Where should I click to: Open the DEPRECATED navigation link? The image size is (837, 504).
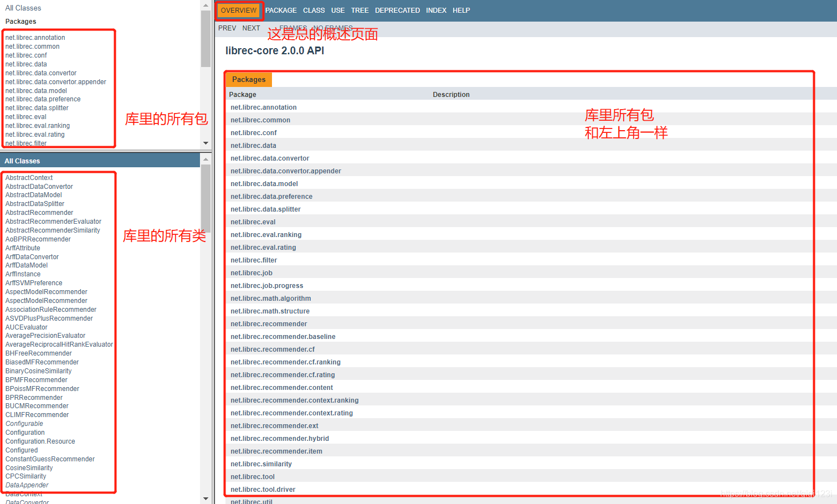click(x=397, y=11)
